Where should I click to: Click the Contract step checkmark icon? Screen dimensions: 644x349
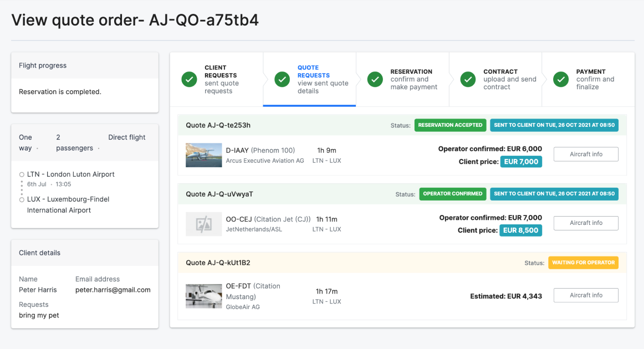pyautogui.click(x=468, y=79)
